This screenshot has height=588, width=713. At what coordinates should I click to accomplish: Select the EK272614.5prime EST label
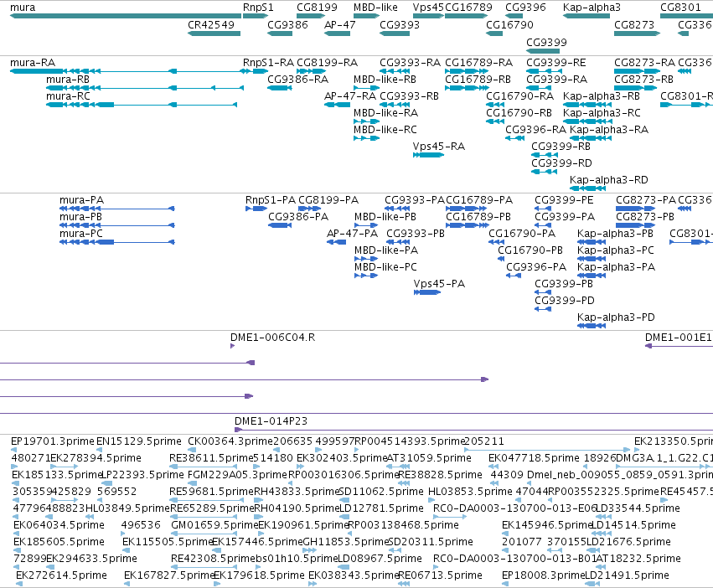[x=61, y=575]
